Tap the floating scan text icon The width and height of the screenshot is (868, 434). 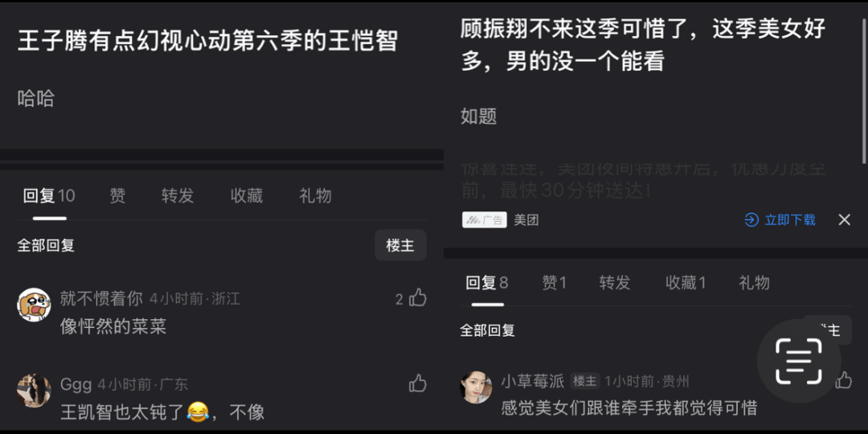coord(798,361)
